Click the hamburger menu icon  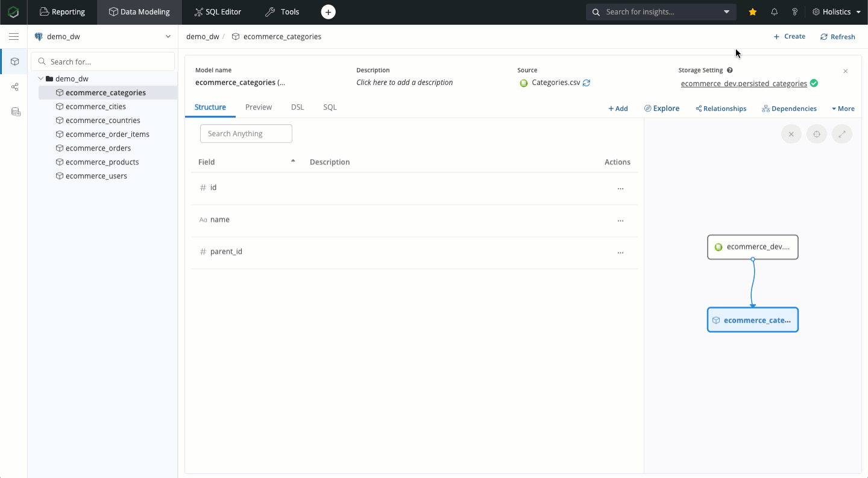coord(13,37)
